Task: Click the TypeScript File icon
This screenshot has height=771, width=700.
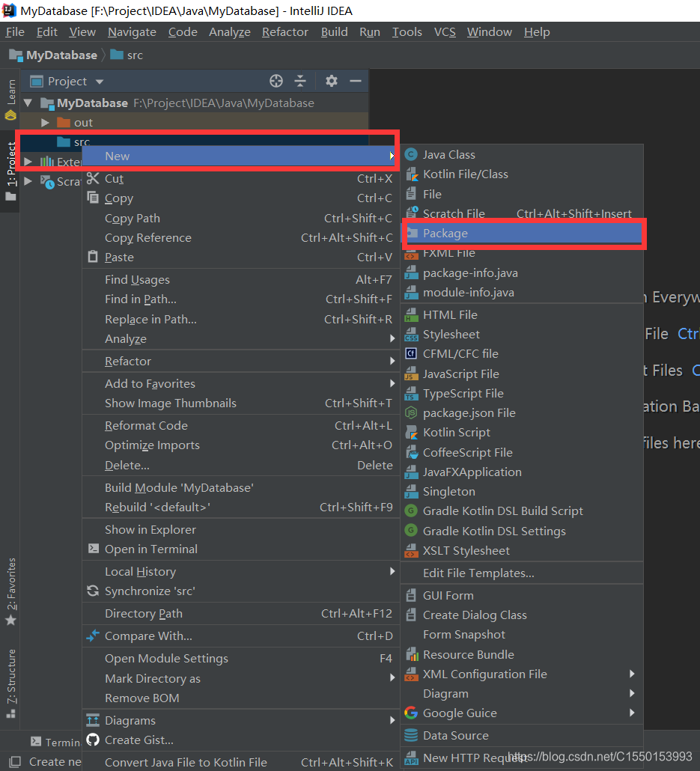Action: click(411, 394)
